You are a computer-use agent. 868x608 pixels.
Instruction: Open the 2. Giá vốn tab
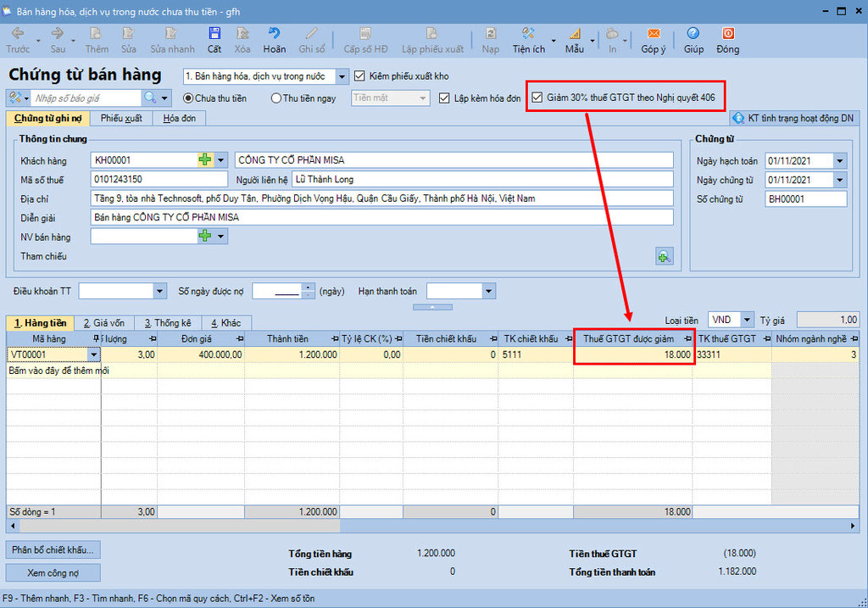pyautogui.click(x=104, y=323)
